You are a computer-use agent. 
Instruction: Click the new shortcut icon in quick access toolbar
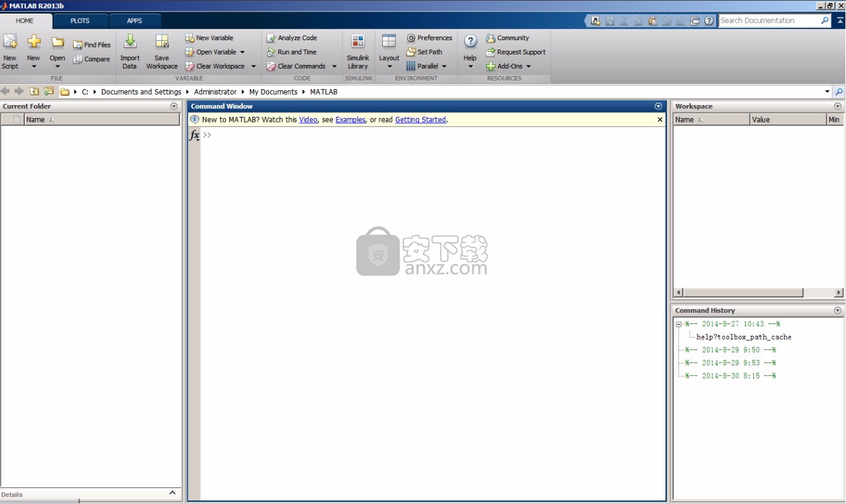tap(596, 20)
